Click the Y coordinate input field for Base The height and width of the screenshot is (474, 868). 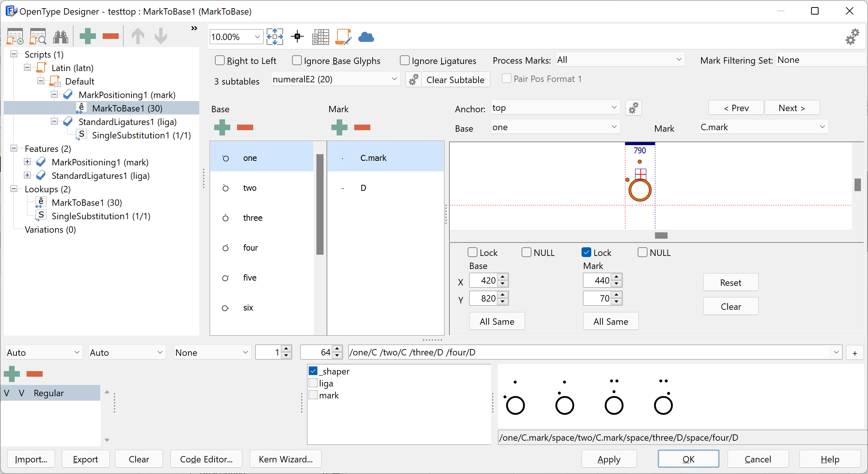[487, 298]
